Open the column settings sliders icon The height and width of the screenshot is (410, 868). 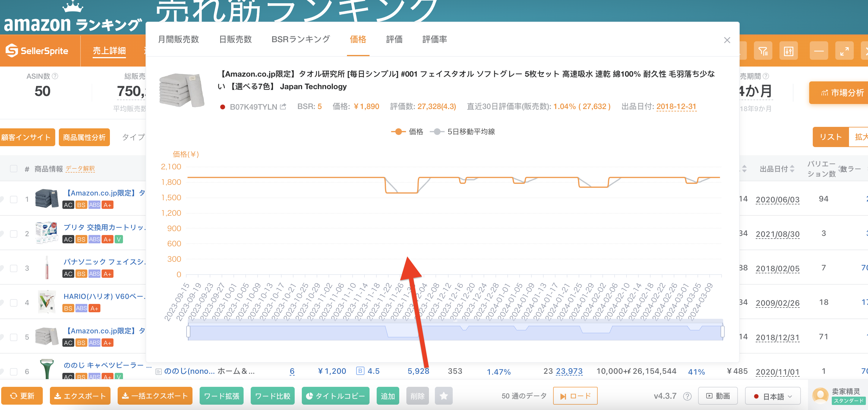(788, 51)
